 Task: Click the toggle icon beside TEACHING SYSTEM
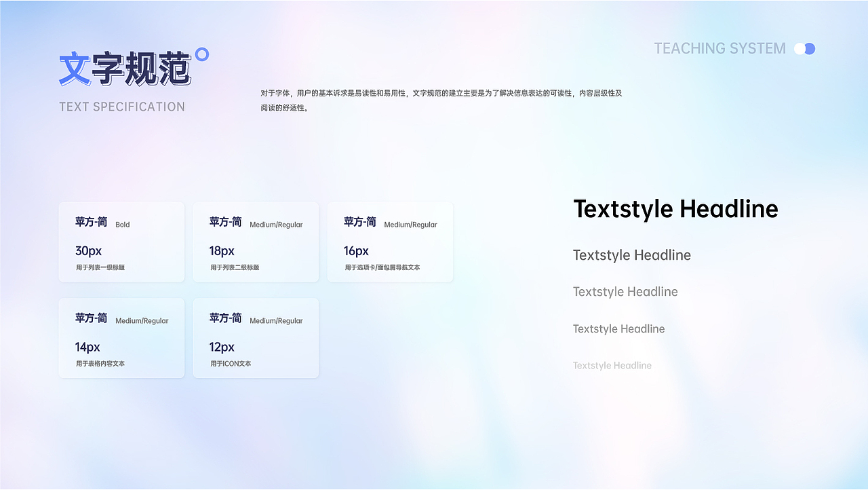pyautogui.click(x=804, y=49)
